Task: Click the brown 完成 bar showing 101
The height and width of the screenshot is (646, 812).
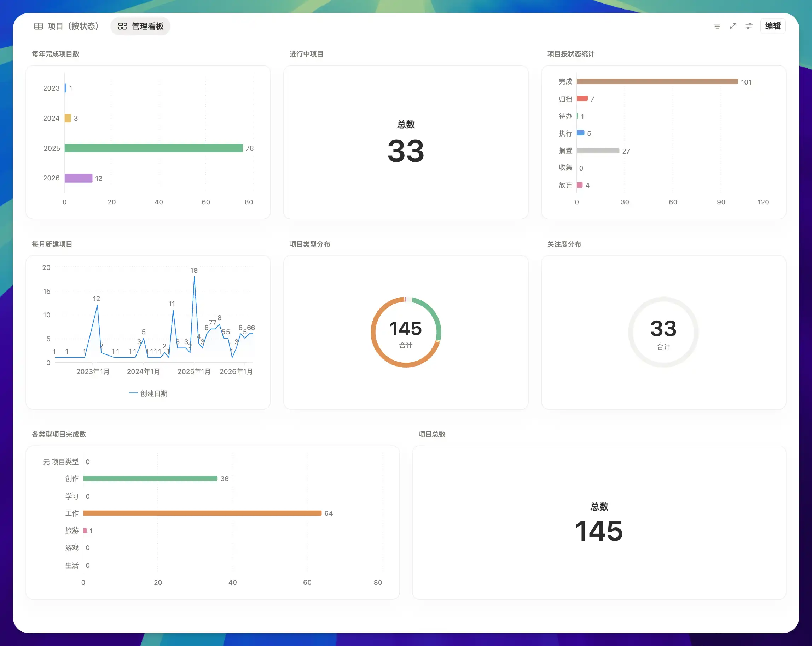Action: click(657, 81)
